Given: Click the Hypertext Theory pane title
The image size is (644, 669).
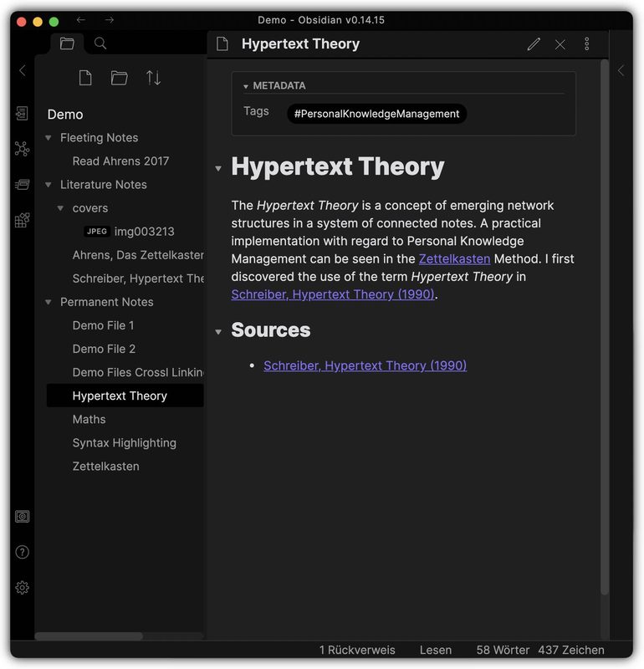Looking at the screenshot, I should point(300,44).
